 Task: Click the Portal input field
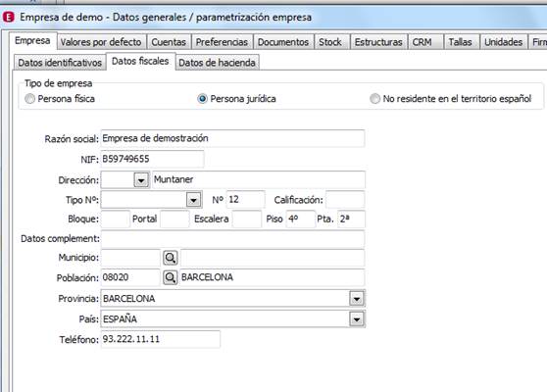point(174,220)
